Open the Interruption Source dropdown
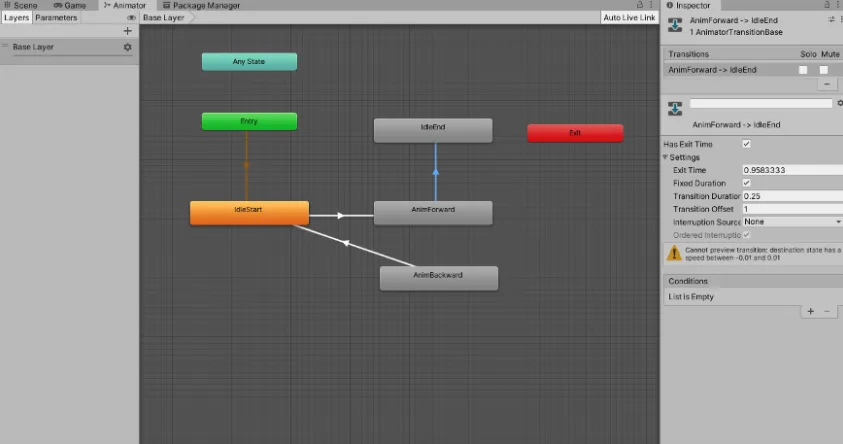The image size is (843, 444). tap(792, 222)
